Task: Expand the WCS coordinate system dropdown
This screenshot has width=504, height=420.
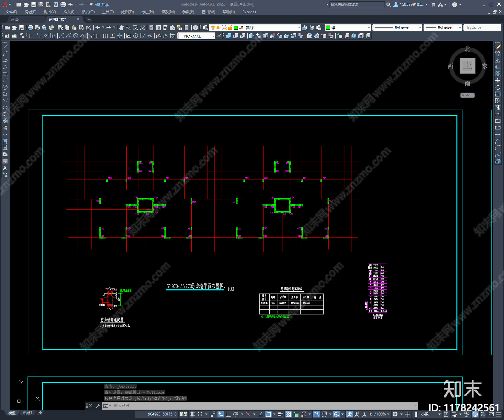Action: coord(467,95)
